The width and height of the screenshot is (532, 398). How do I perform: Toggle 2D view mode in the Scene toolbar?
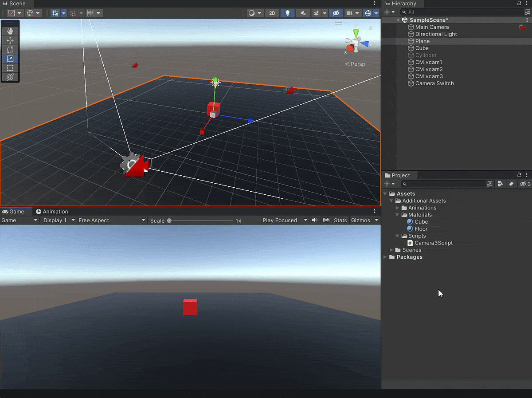[x=272, y=13]
